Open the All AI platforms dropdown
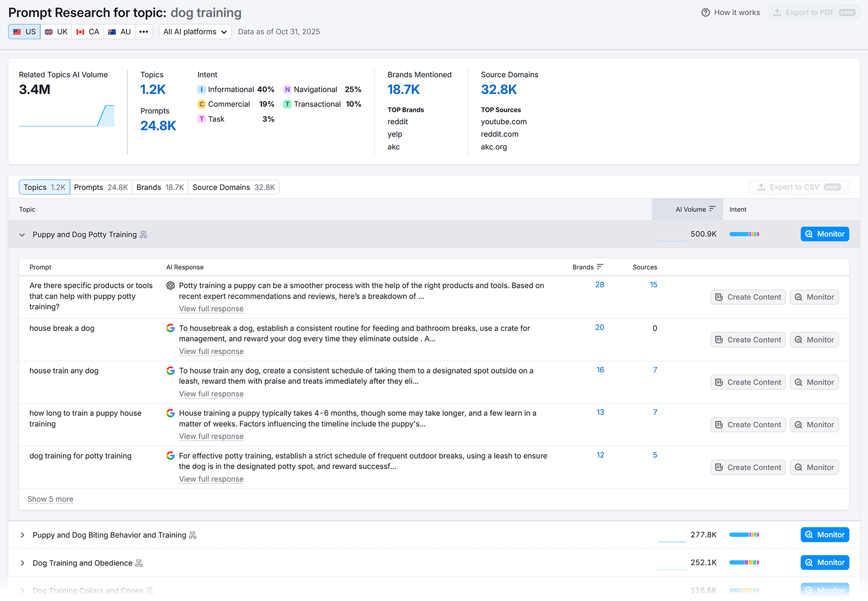This screenshot has height=601, width=868. coord(195,31)
